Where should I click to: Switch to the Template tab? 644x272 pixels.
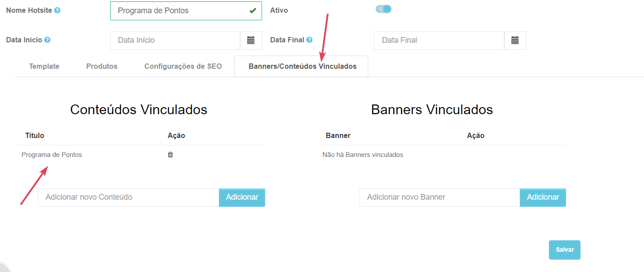coord(44,66)
